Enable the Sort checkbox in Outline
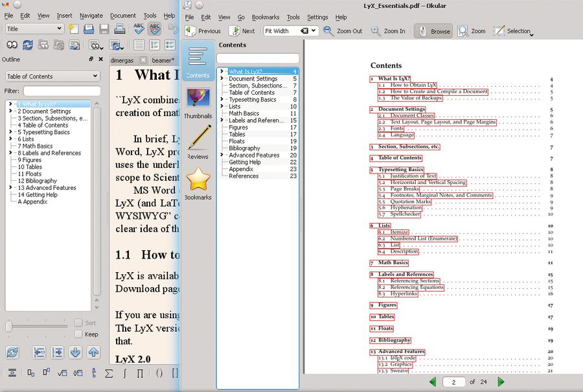583x392 pixels. point(78,323)
